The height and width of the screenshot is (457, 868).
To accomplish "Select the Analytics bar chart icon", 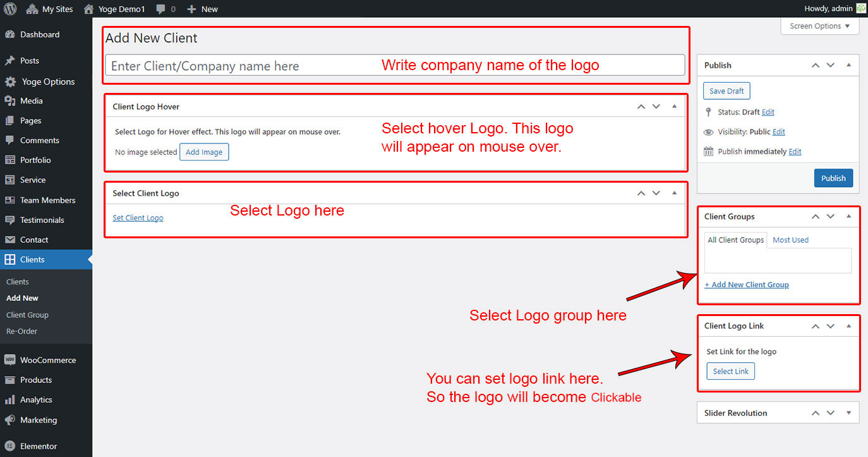I will click(x=10, y=400).
